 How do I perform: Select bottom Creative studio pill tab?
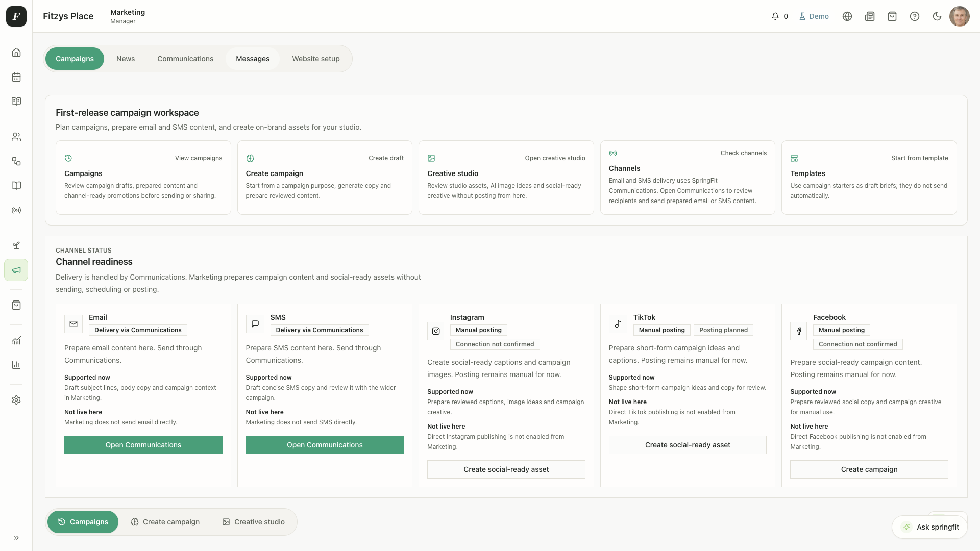pos(254,522)
